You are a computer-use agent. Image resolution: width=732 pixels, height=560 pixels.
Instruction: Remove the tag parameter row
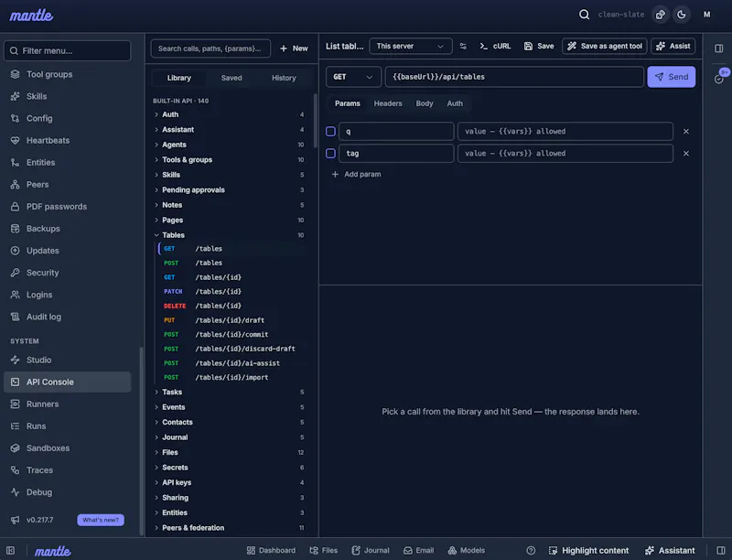tap(685, 153)
